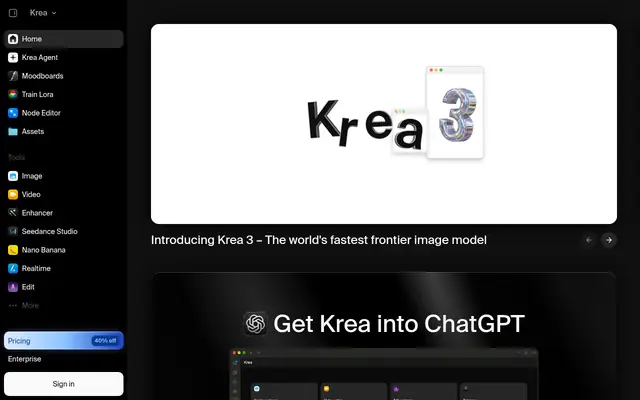Viewport: 640px width, 400px height.
Task: Go to next carousel slide arrow
Action: pyautogui.click(x=609, y=240)
